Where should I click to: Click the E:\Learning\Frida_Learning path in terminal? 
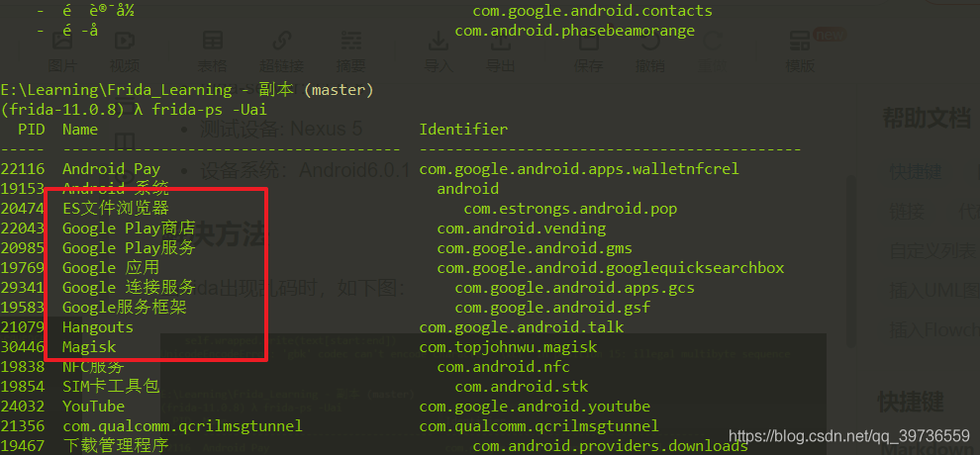click(116, 90)
